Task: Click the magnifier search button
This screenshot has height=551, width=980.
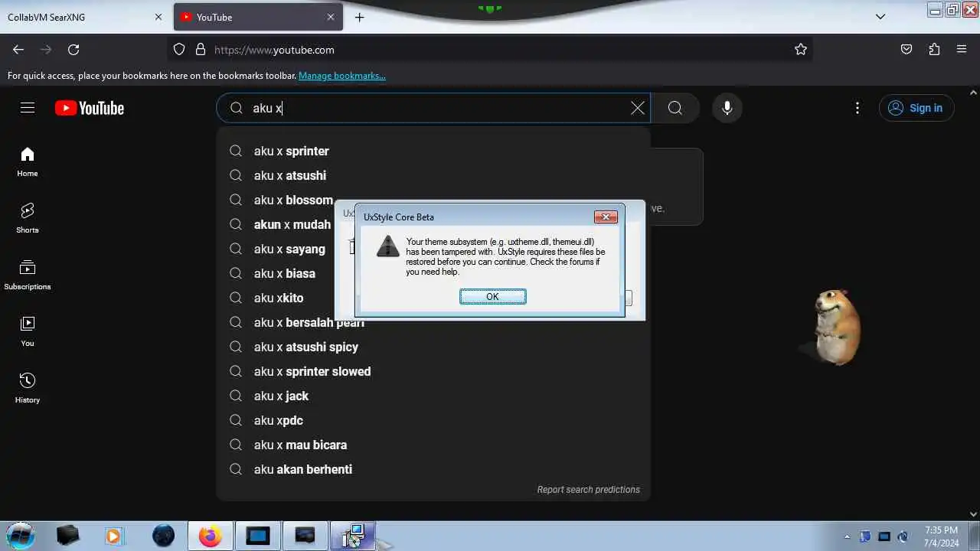Action: pos(675,108)
